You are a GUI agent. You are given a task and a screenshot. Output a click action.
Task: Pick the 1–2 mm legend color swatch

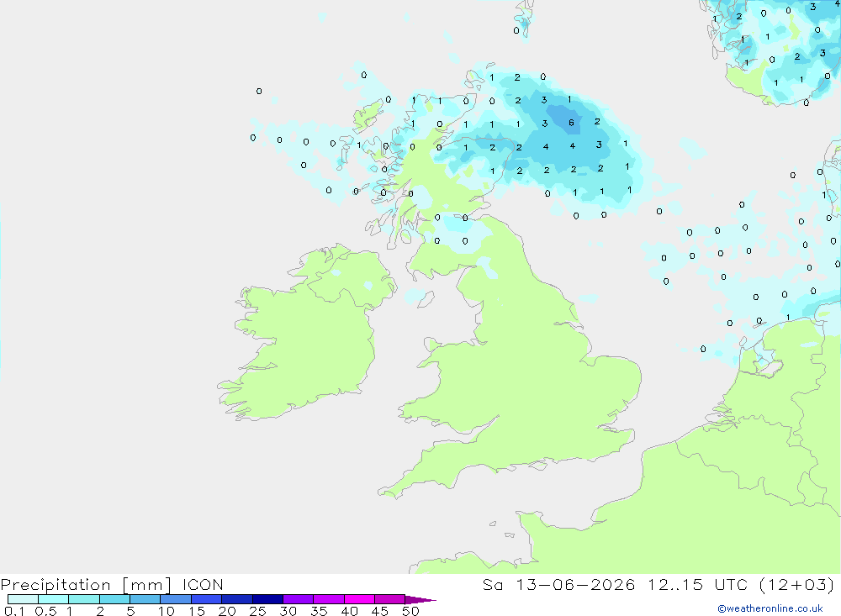[84, 599]
